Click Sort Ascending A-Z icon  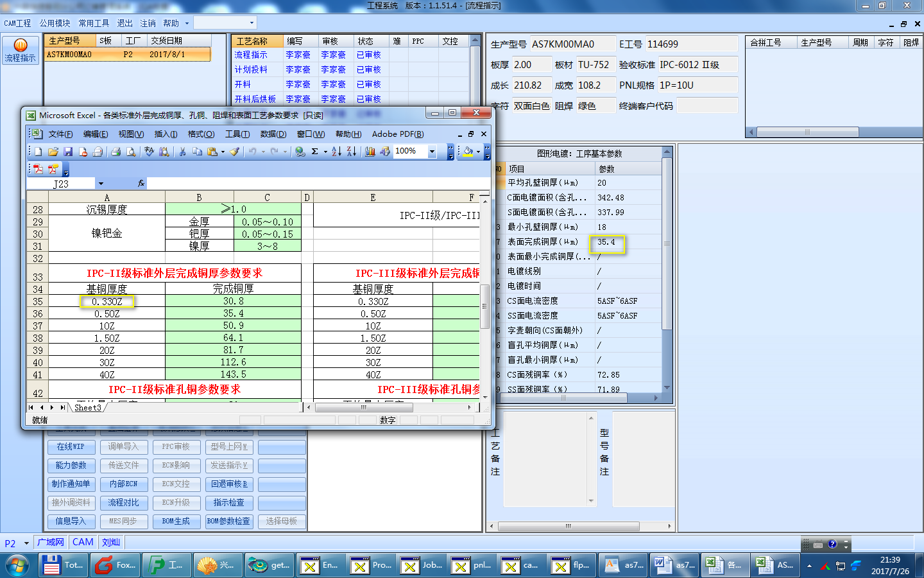pos(336,152)
